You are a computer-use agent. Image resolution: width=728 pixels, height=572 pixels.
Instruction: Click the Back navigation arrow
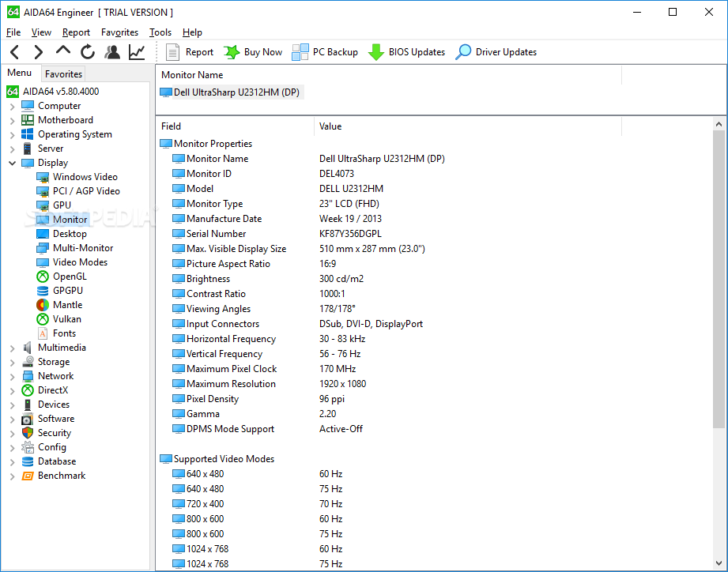15,52
